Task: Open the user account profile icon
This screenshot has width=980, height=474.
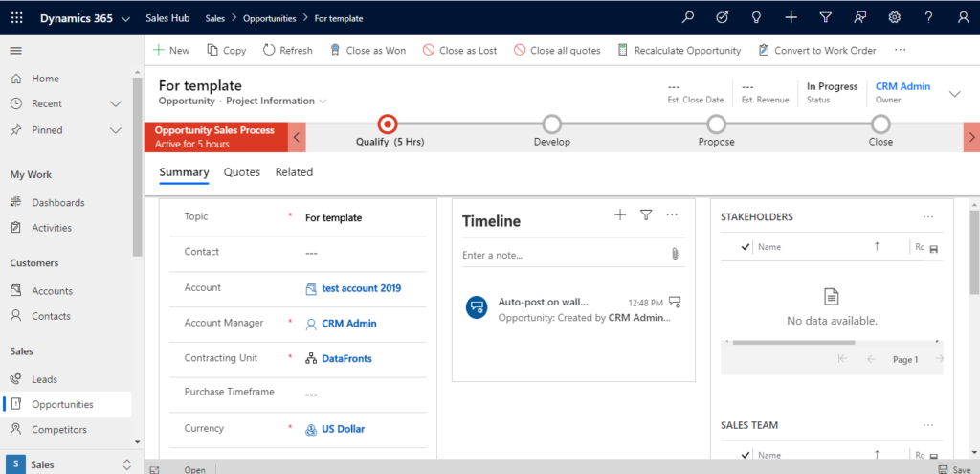Action: tap(963, 18)
